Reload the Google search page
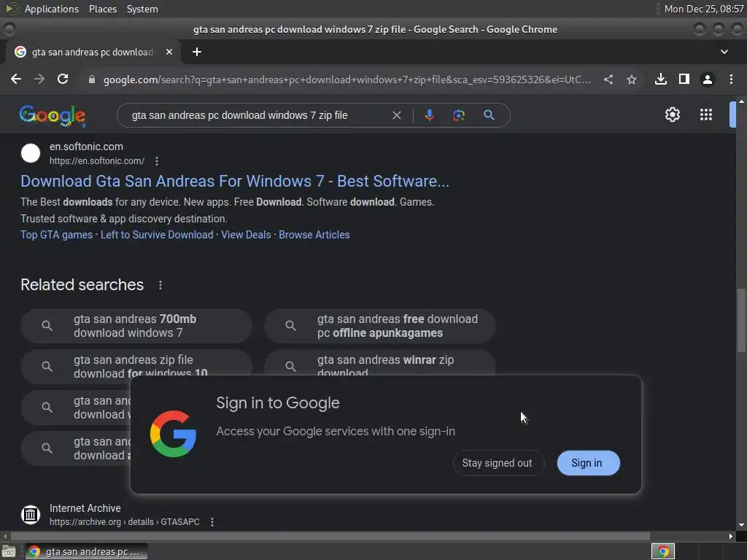The width and height of the screenshot is (747, 560). (x=63, y=79)
